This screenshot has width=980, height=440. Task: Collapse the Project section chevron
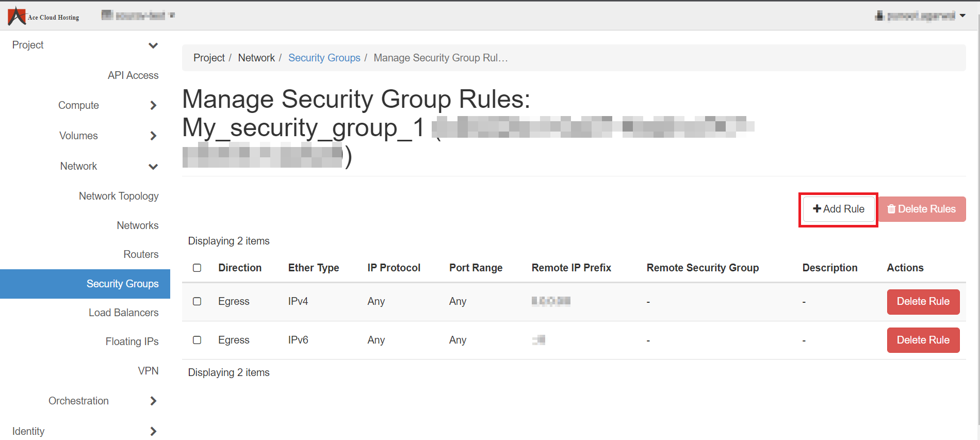click(153, 45)
